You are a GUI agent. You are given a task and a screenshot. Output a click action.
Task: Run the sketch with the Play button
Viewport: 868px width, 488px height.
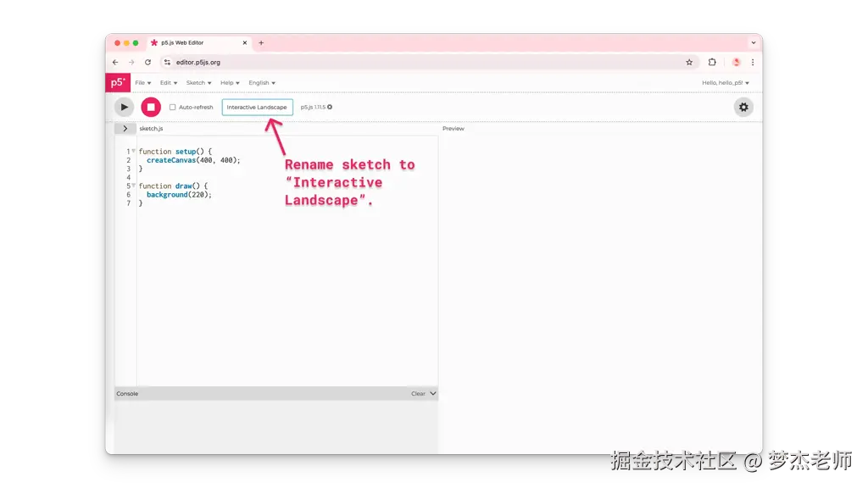point(124,107)
